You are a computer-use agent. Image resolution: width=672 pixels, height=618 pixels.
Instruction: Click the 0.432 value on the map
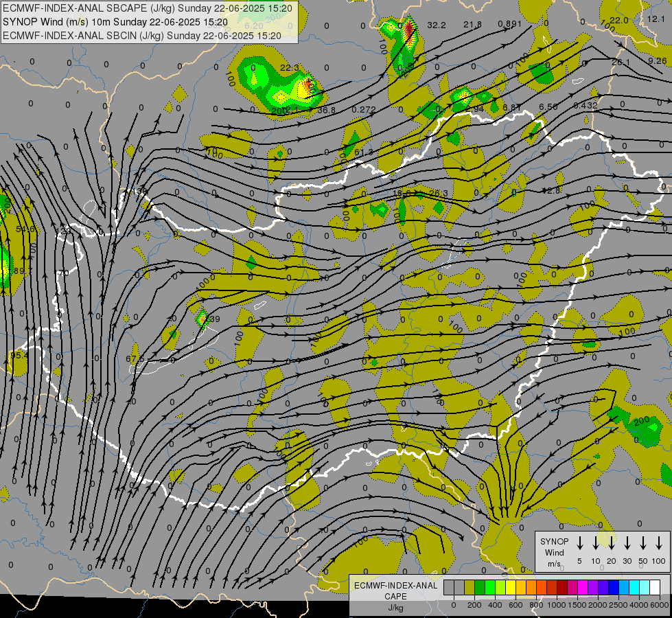[x=586, y=106]
